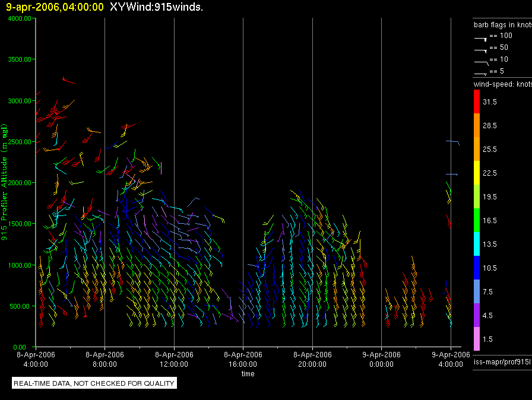Viewport: 532px width, 400px height.
Task: Pick the yellow 22.5 knots color swatch
Action: point(476,173)
